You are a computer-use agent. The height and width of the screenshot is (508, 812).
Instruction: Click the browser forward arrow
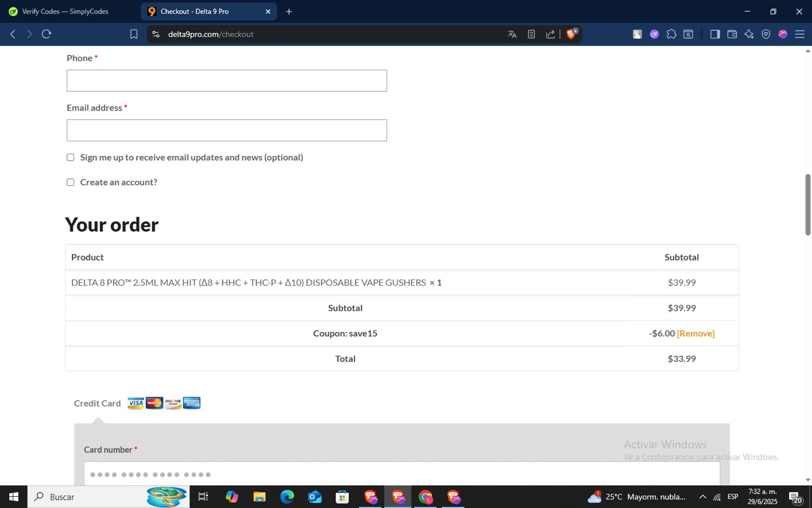point(29,34)
